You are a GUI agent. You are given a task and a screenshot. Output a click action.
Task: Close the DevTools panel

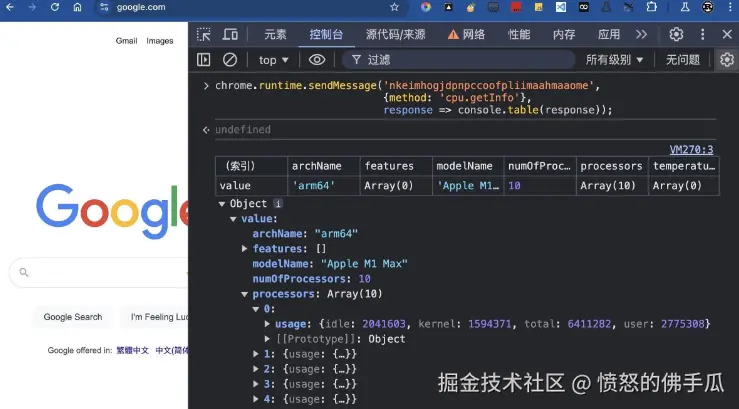click(727, 34)
